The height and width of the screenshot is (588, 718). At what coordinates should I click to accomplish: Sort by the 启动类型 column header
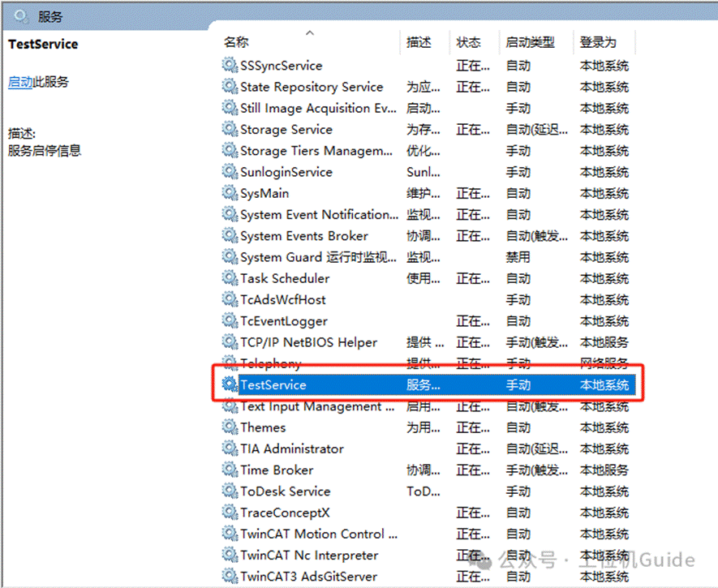tap(531, 42)
